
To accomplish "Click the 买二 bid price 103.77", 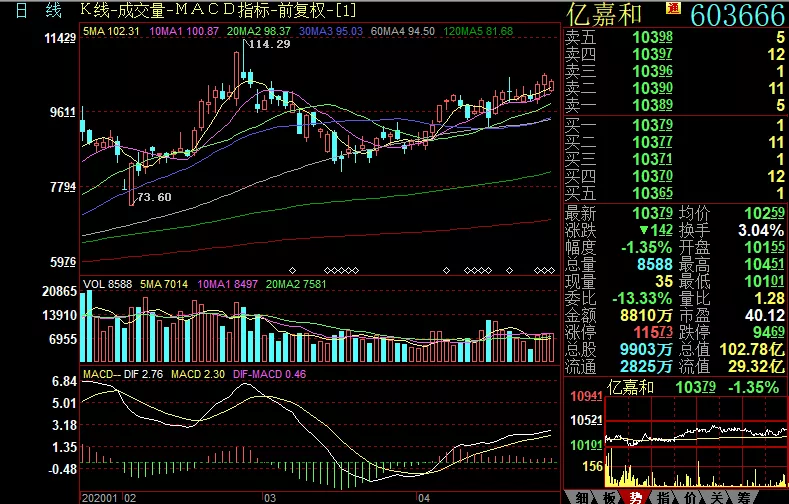I will [652, 142].
